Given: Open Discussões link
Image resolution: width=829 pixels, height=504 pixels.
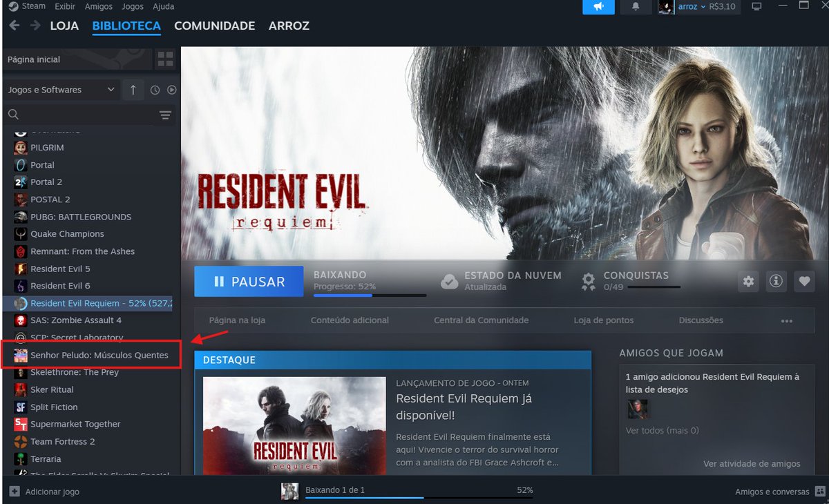Looking at the screenshot, I should [701, 320].
